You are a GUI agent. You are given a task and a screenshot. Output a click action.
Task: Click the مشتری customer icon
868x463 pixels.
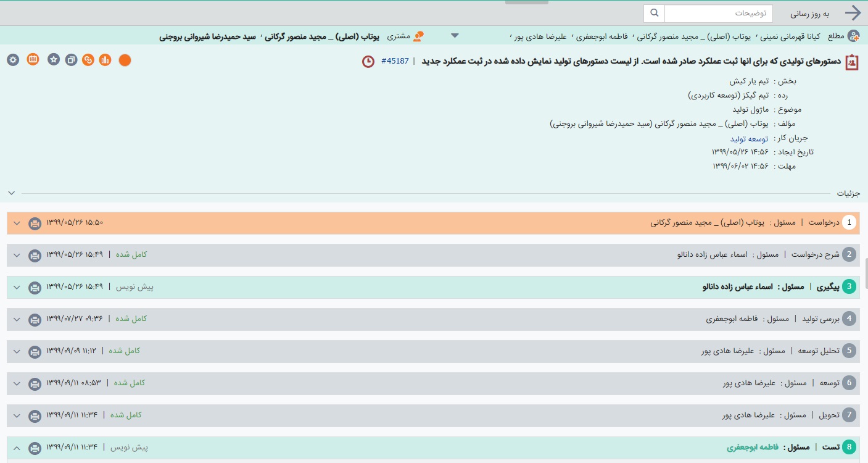pyautogui.click(x=418, y=36)
